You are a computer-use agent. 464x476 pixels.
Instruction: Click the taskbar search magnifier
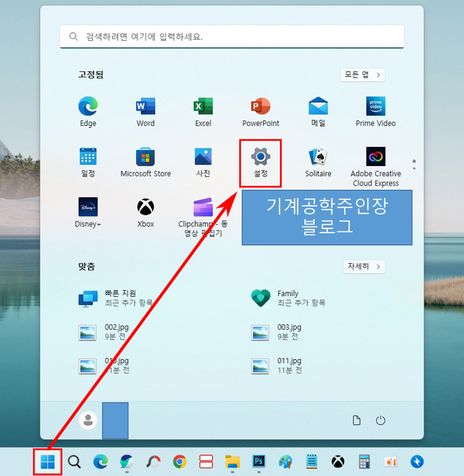pyautogui.click(x=74, y=462)
